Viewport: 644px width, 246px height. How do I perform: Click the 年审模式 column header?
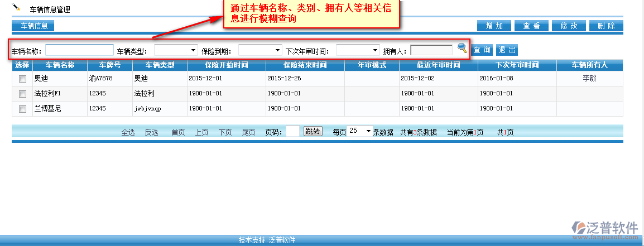pos(372,65)
